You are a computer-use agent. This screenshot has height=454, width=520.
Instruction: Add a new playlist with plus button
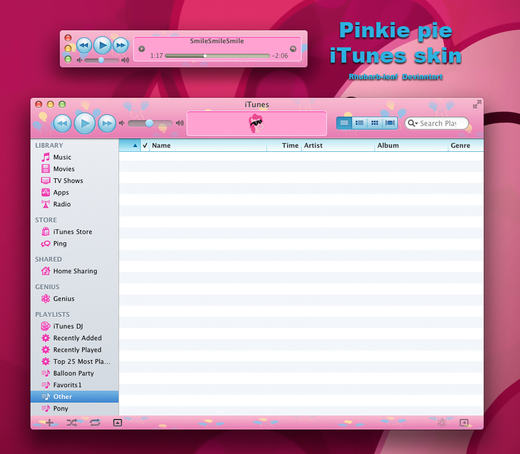pos(50,423)
